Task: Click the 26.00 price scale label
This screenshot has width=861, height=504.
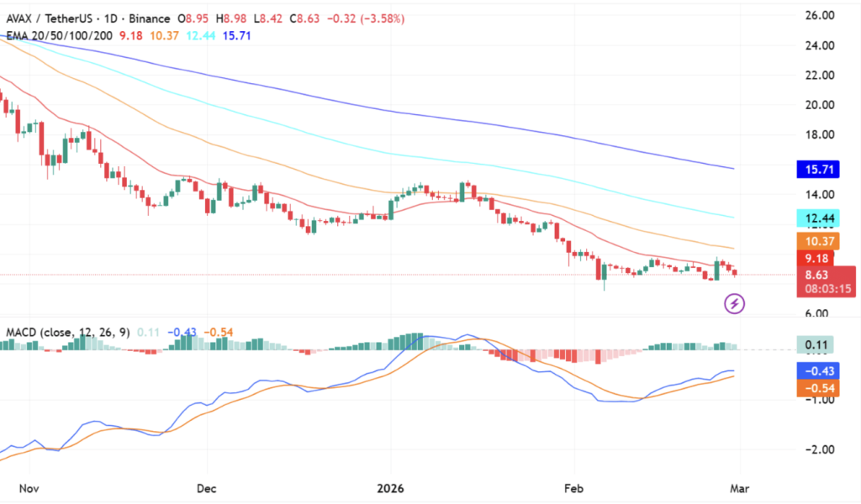Action: click(819, 15)
